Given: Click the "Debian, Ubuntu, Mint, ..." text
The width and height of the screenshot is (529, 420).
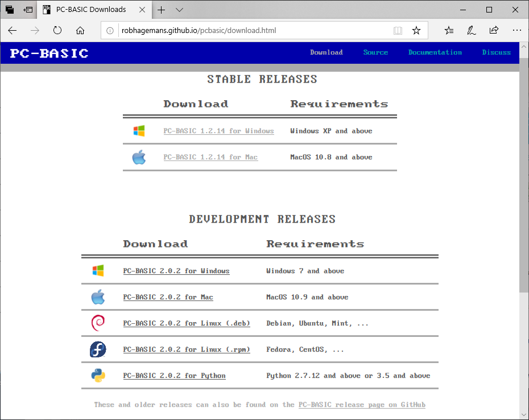Looking at the screenshot, I should pyautogui.click(x=317, y=323).
